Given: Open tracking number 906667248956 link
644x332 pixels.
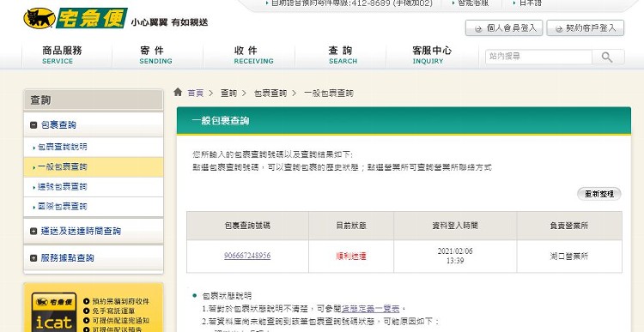Looking at the screenshot, I should pos(247,257).
